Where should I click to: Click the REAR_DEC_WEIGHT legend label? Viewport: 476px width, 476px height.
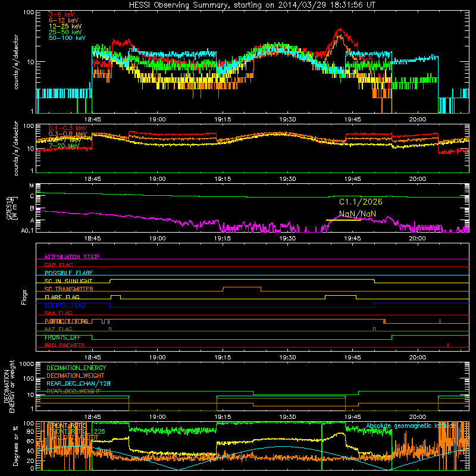click(x=73, y=392)
